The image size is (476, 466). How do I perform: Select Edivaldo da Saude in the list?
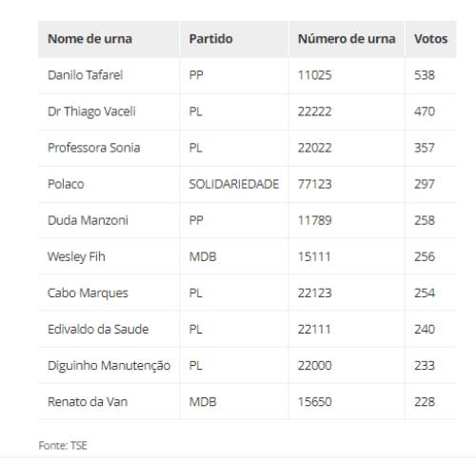tap(98, 330)
